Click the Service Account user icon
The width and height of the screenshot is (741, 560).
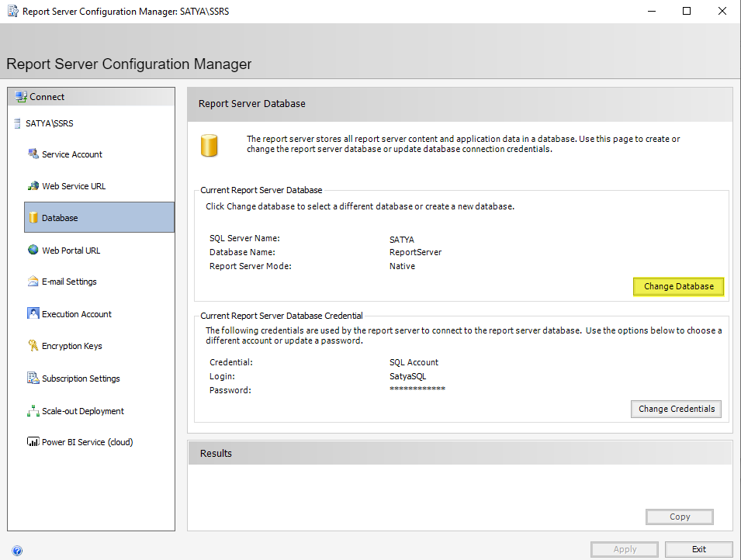(33, 154)
